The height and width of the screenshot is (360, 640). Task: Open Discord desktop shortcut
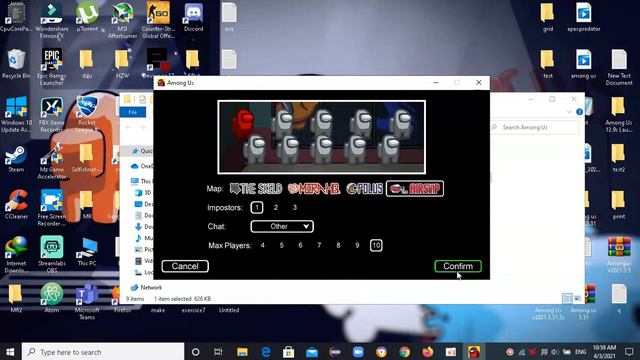(x=193, y=17)
